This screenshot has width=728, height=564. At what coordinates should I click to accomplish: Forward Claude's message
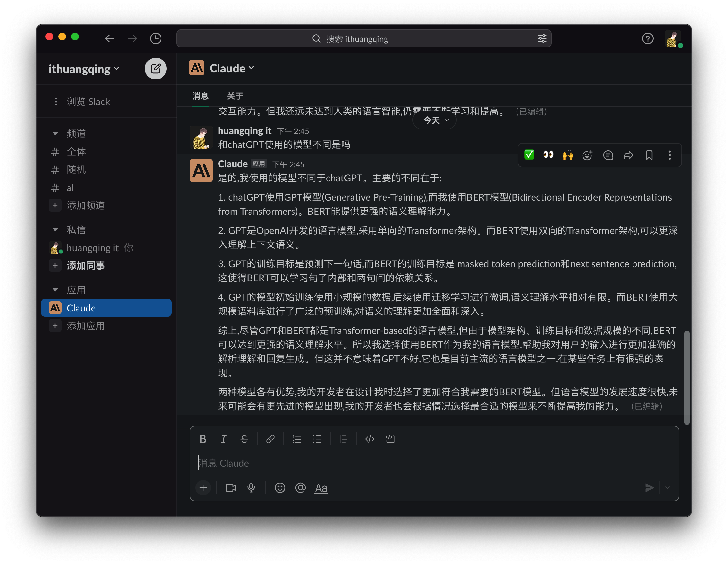click(x=628, y=155)
